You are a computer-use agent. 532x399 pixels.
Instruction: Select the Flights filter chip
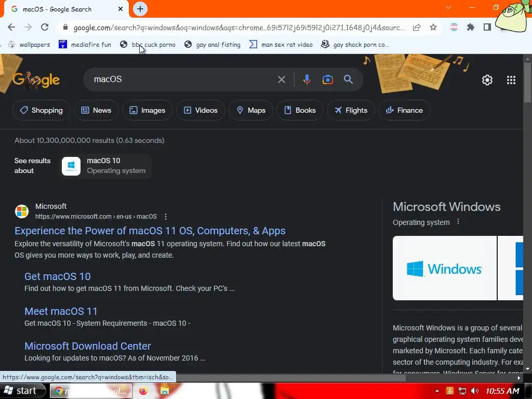(351, 110)
